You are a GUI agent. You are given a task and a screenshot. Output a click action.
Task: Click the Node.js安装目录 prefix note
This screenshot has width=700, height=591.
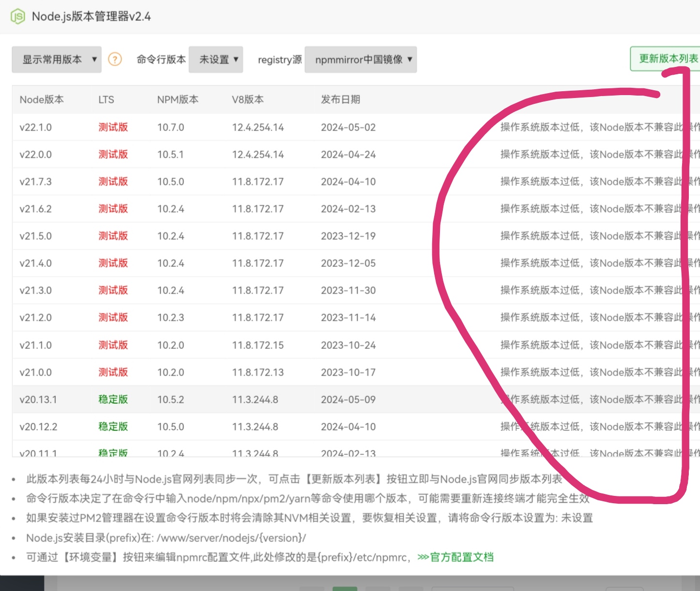pos(166,538)
